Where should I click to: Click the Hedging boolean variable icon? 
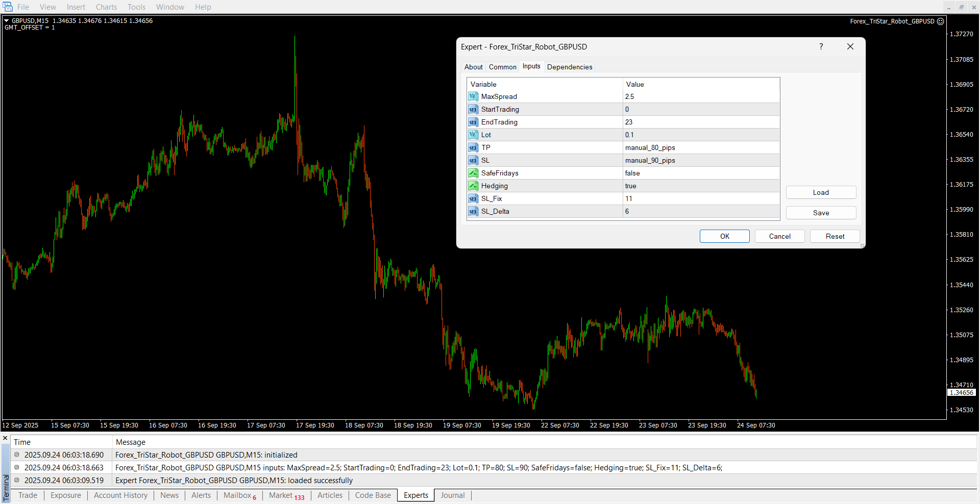tap(473, 186)
